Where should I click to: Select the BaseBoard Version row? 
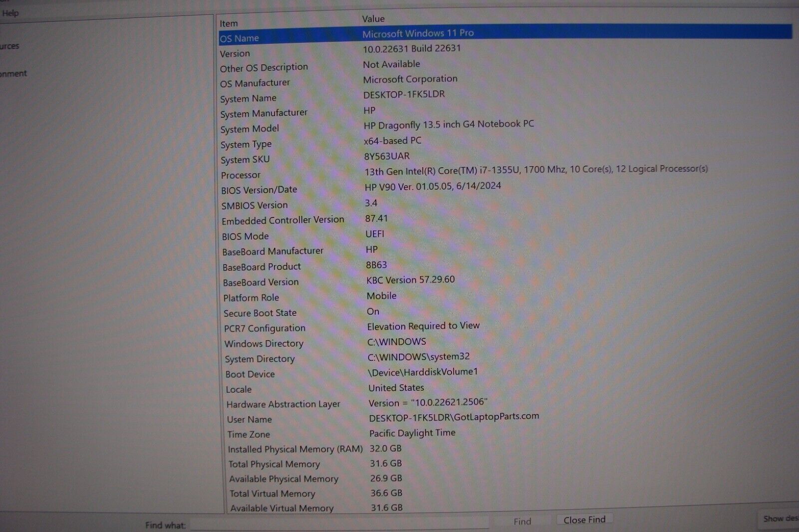point(505,280)
